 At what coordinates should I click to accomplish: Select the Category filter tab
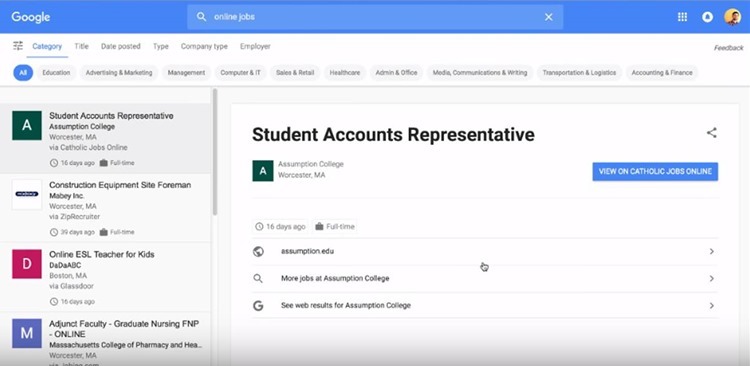[47, 46]
